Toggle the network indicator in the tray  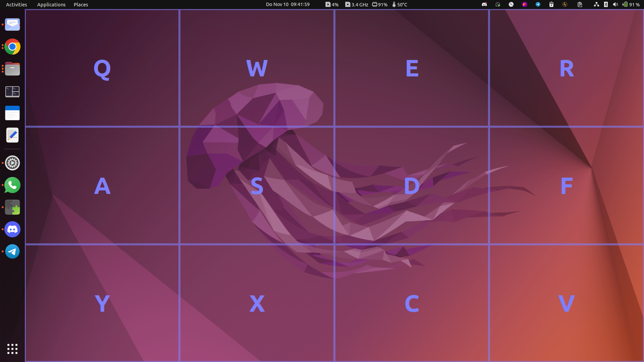[596, 4]
